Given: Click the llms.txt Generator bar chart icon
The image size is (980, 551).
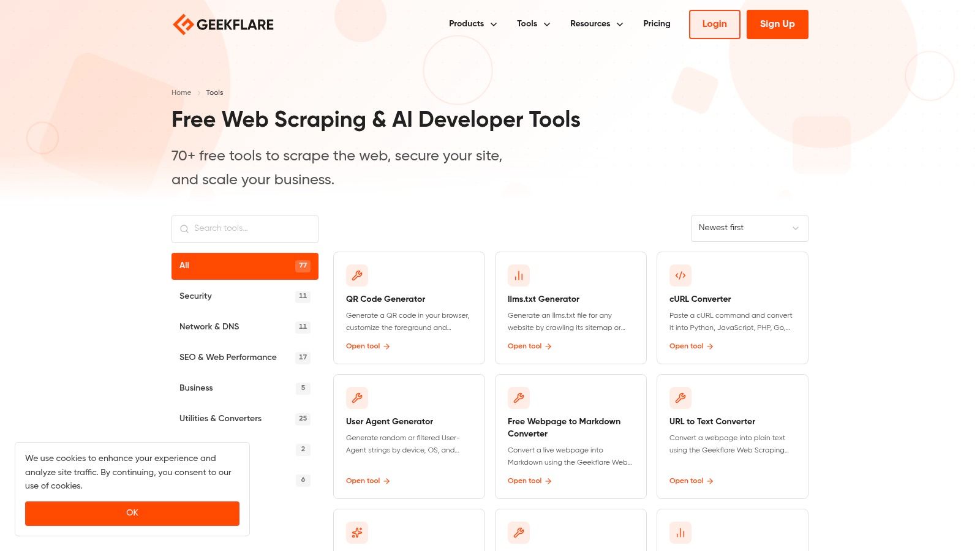Looking at the screenshot, I should pos(519,275).
